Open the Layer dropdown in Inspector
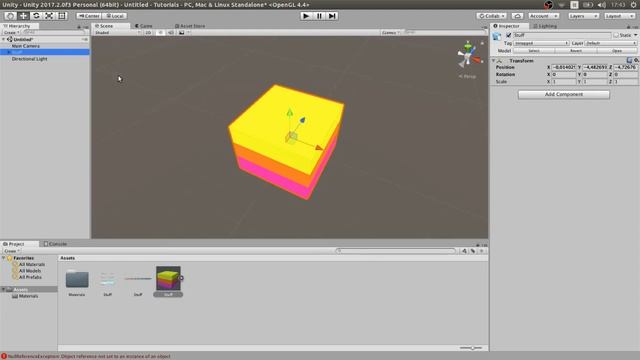 [611, 43]
